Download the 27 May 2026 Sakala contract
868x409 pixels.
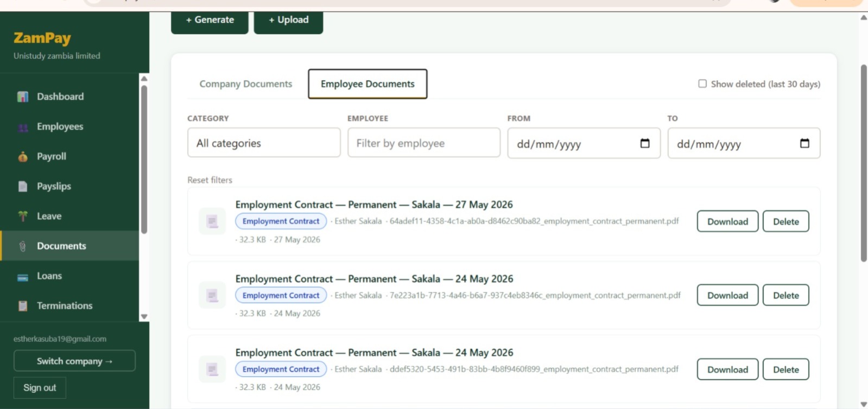point(727,221)
